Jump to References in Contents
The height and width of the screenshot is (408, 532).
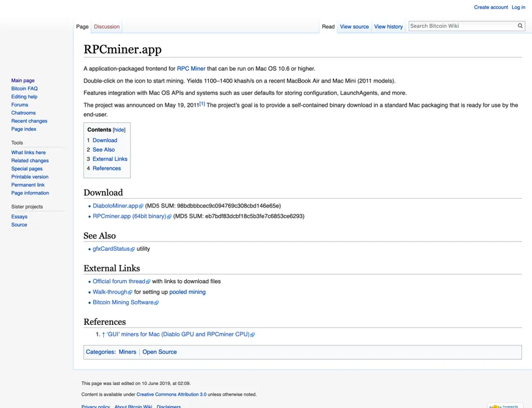[106, 168]
